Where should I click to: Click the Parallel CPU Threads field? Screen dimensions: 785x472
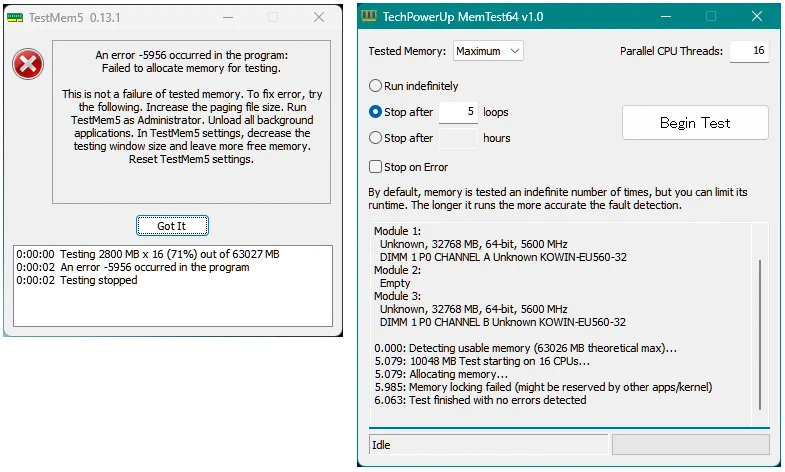click(749, 51)
